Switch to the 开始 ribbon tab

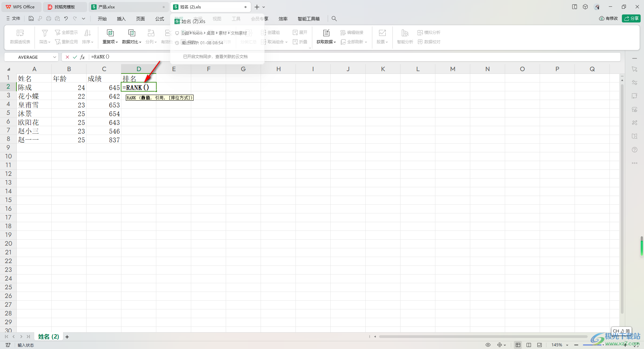tap(102, 19)
